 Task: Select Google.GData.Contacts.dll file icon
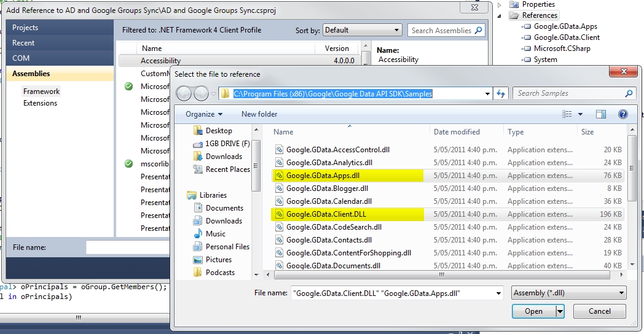(x=279, y=240)
